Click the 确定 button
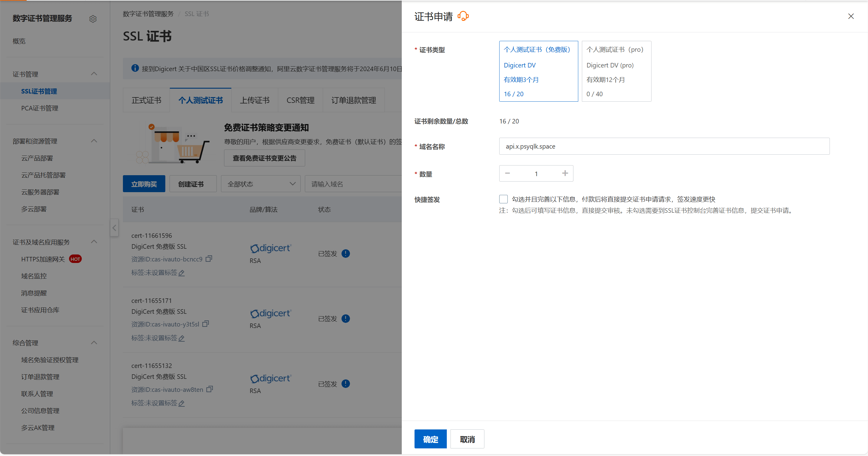 430,439
